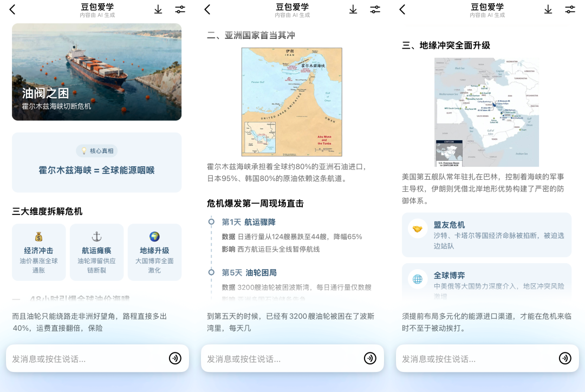Open the 霍尔木兹海峡 map image
585x392 pixels.
pyautogui.click(x=291, y=102)
